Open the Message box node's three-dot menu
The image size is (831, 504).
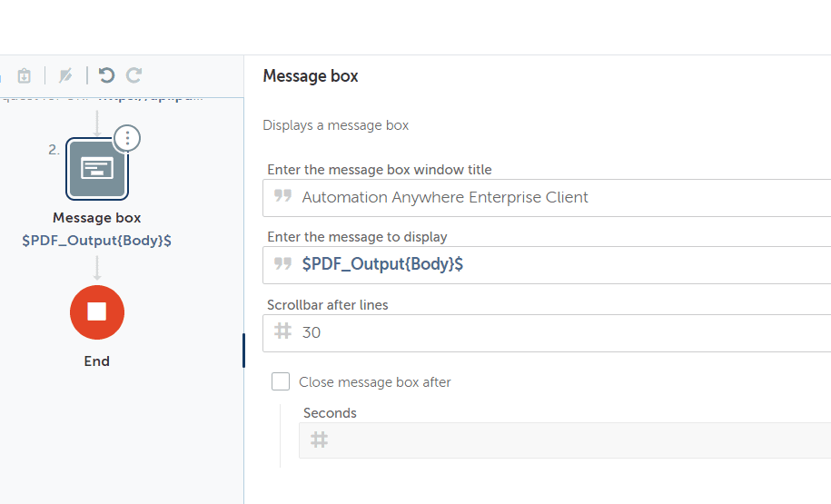[127, 138]
